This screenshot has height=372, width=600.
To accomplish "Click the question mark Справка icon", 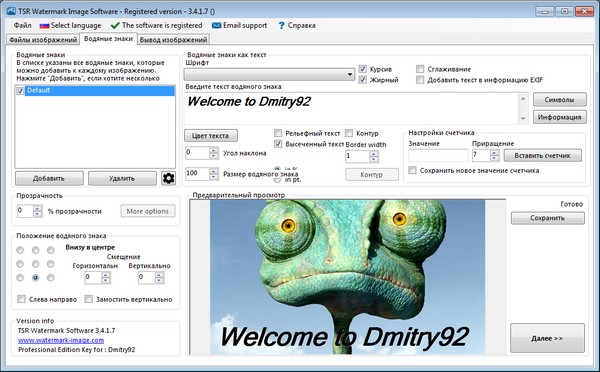I will [281, 26].
